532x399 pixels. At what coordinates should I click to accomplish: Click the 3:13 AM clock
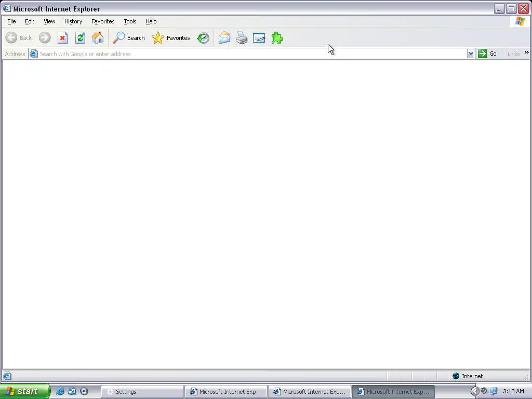[x=513, y=391]
